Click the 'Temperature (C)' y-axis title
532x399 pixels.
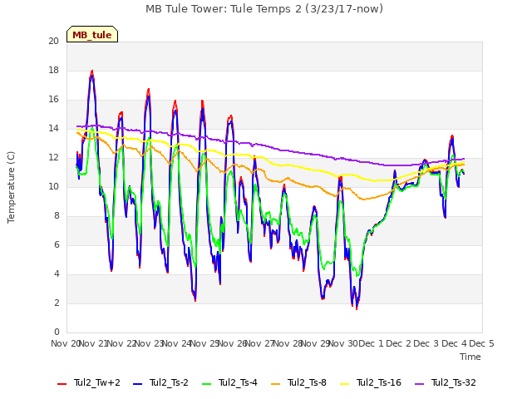(x=11, y=187)
